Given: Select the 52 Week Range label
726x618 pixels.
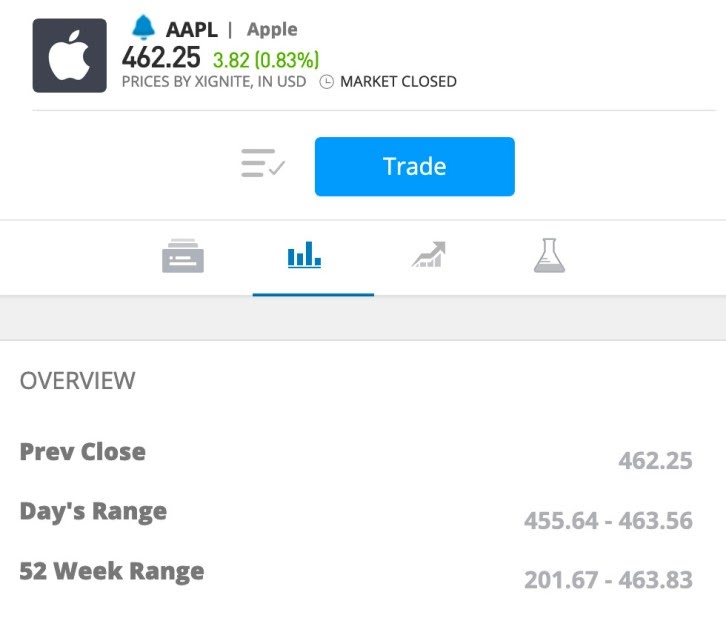Looking at the screenshot, I should click(112, 571).
